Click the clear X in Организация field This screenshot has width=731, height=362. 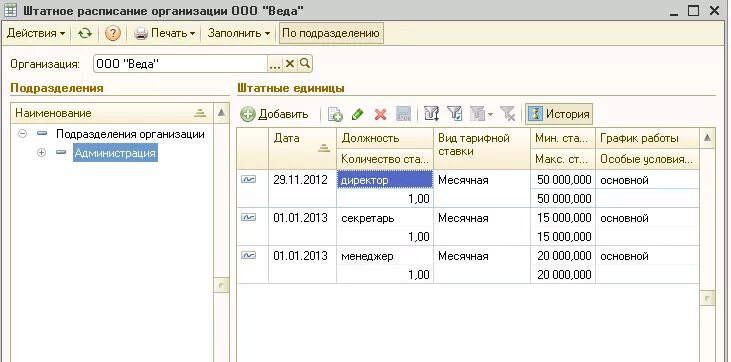pyautogui.click(x=290, y=63)
